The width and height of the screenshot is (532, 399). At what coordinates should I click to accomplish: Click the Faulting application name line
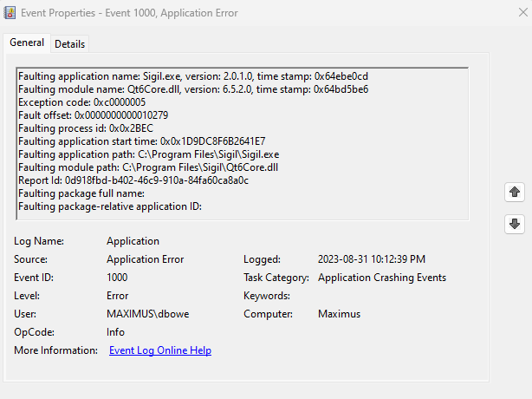(192, 76)
